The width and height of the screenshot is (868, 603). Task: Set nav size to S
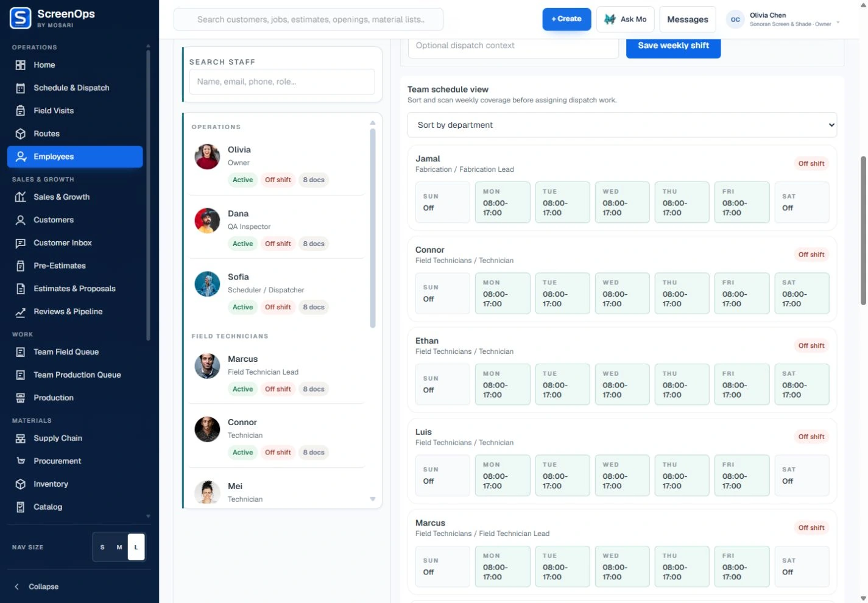coord(102,547)
